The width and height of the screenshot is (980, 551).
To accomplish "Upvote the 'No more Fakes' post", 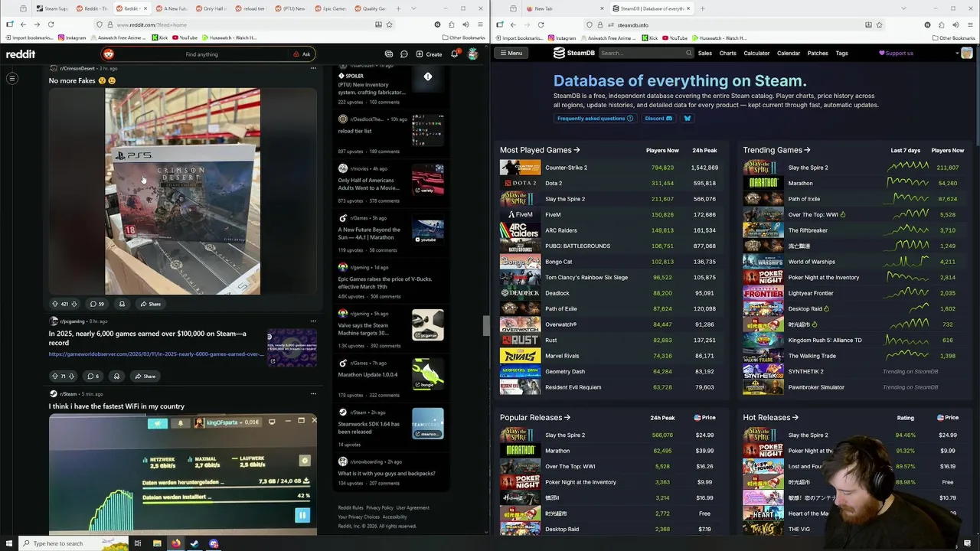I will (54, 304).
